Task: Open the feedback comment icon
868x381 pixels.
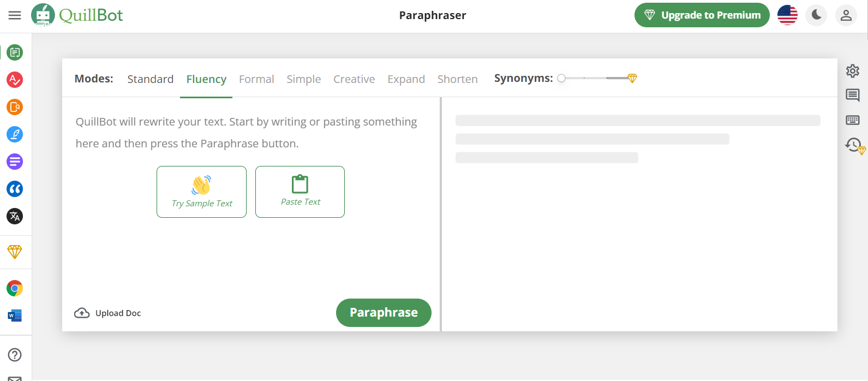Action: (853, 96)
